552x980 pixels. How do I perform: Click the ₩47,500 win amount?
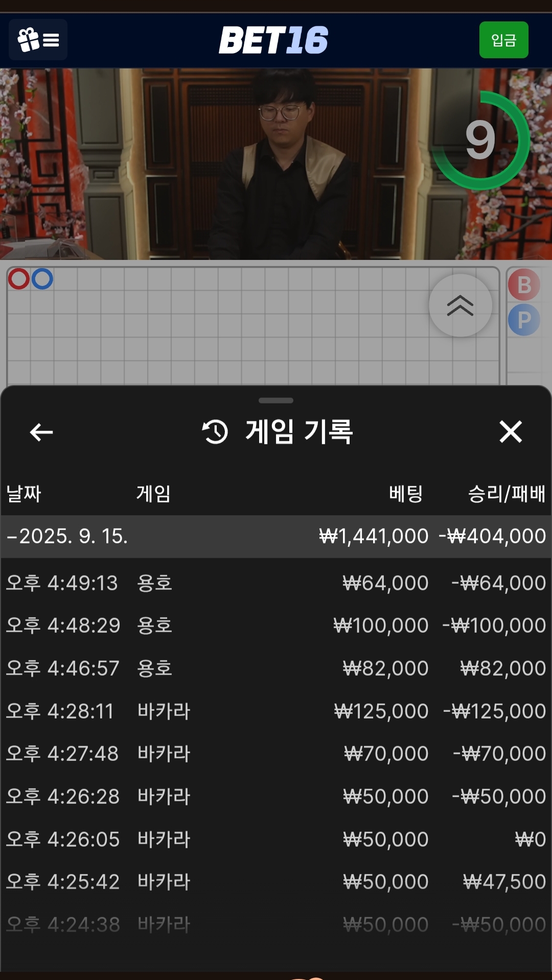coord(504,882)
